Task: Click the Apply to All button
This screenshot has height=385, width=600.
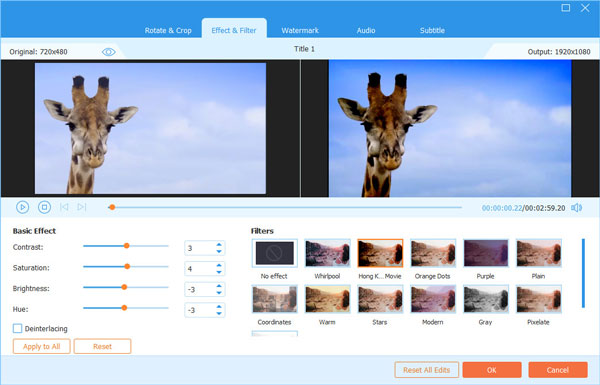Action: [x=42, y=346]
